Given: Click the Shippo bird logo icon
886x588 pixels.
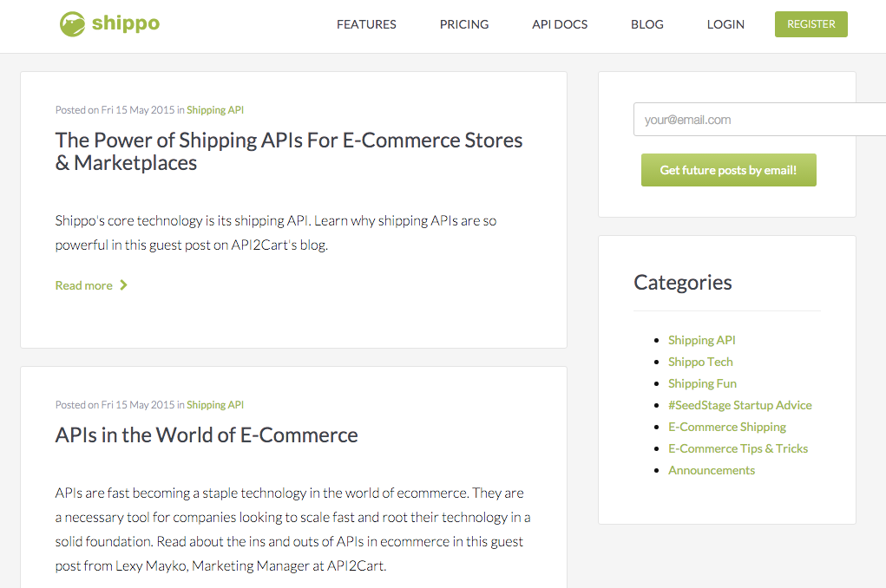Looking at the screenshot, I should [x=72, y=24].
